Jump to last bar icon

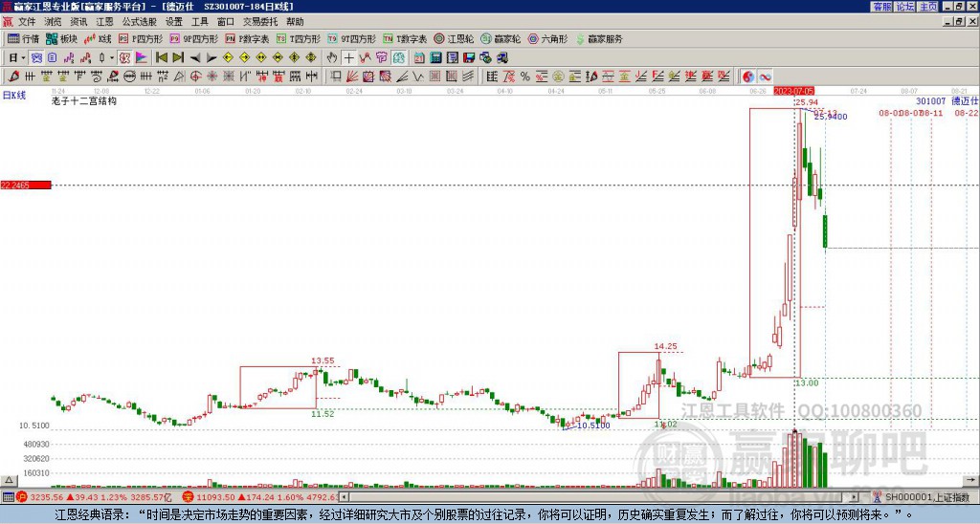click(178, 58)
